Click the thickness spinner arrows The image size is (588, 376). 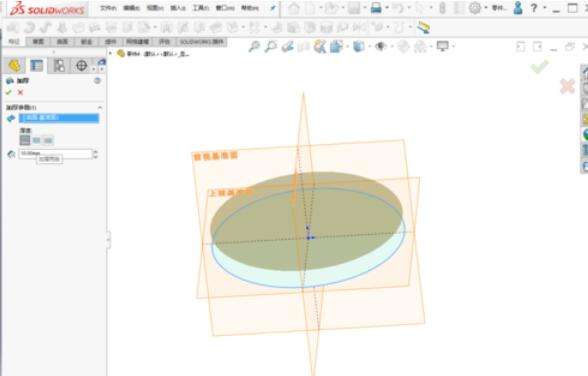tap(96, 154)
